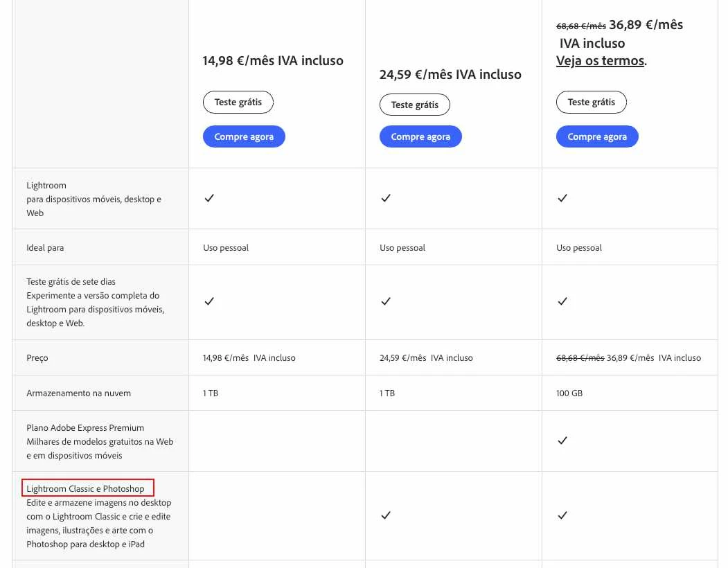Click Adobe Express Premium checkmark

tap(562, 441)
